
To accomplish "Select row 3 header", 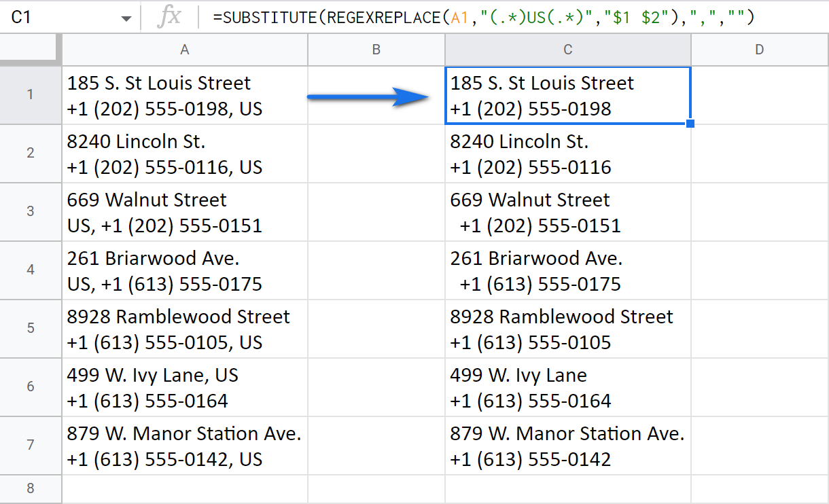I will click(31, 212).
